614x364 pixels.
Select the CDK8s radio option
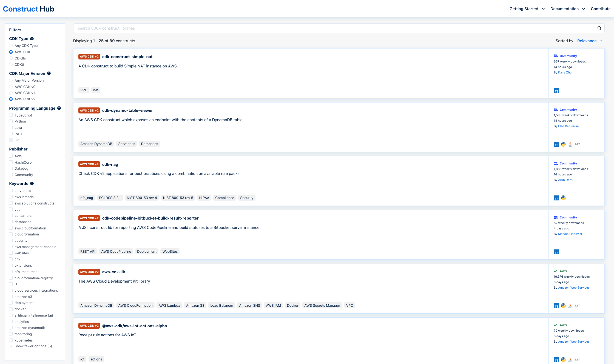pyautogui.click(x=11, y=58)
